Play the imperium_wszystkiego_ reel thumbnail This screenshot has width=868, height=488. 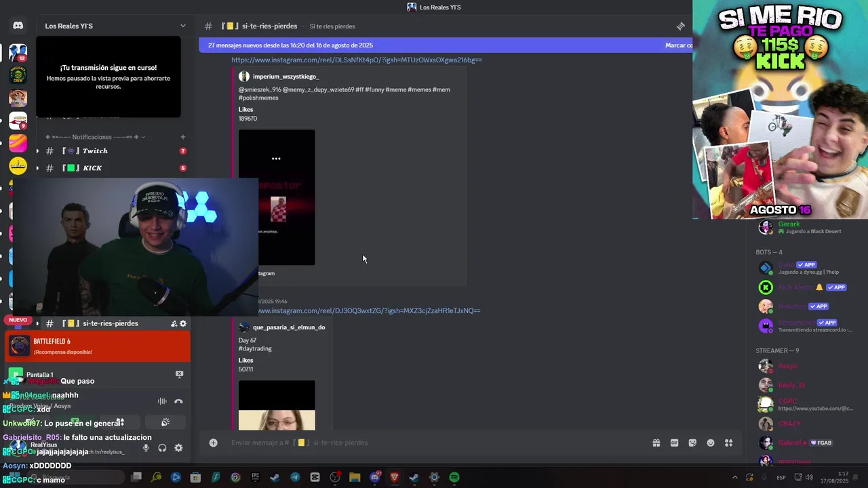[x=277, y=197]
